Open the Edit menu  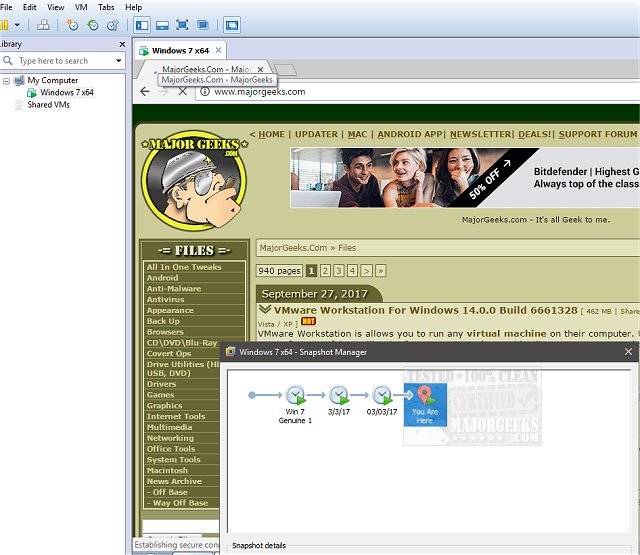pyautogui.click(x=29, y=7)
